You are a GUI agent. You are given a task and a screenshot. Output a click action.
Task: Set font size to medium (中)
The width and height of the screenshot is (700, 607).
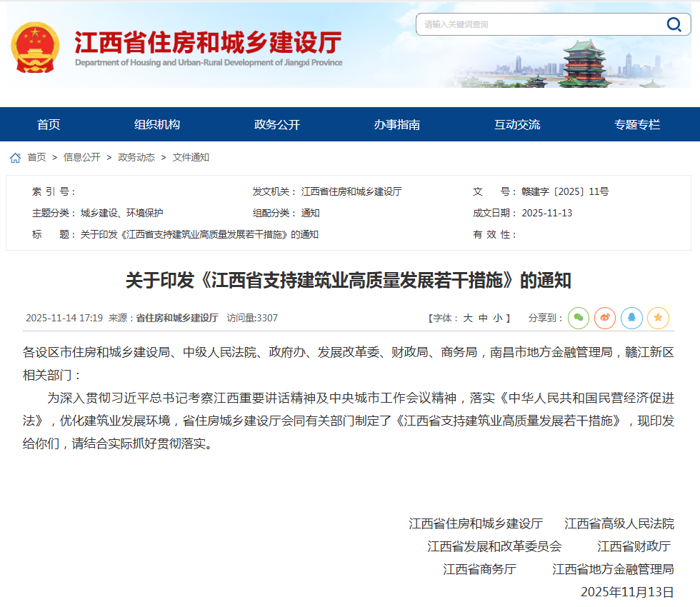pos(483,318)
